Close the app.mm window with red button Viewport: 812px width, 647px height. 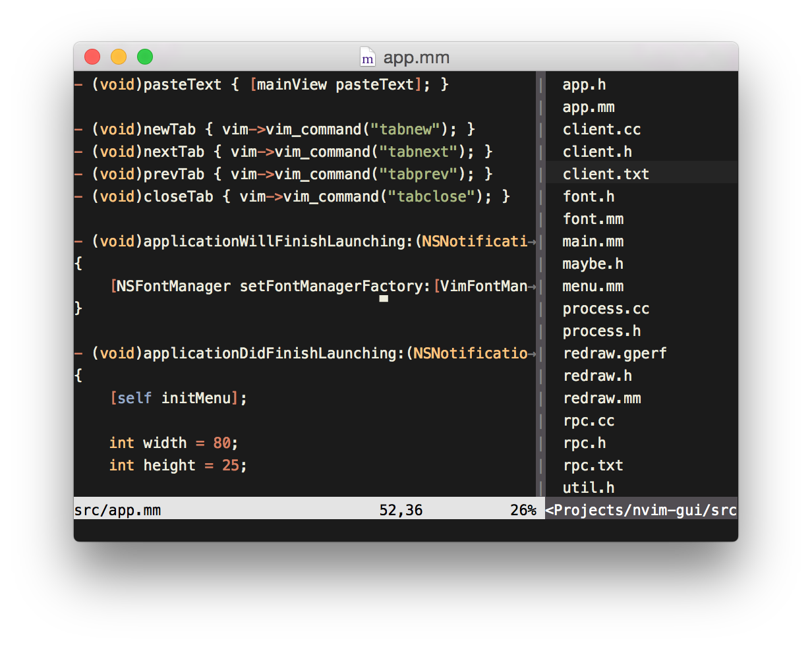click(92, 57)
